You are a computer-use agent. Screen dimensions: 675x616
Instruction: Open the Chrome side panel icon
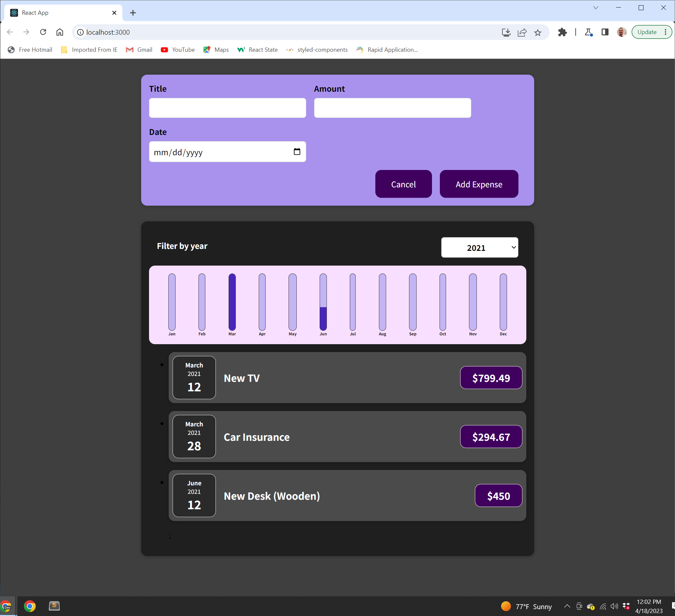605,32
